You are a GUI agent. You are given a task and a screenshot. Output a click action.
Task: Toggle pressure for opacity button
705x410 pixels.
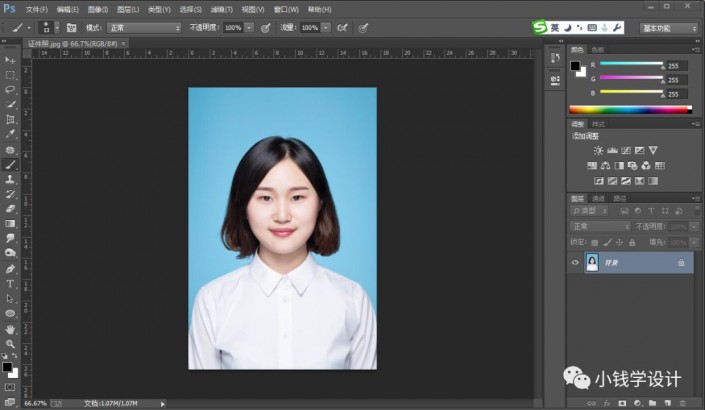point(266,28)
